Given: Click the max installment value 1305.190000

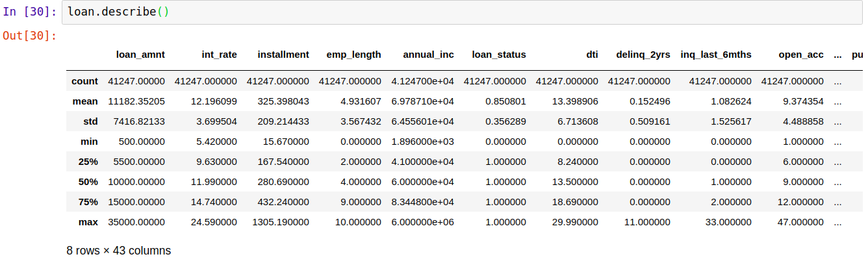Looking at the screenshot, I should [282, 222].
